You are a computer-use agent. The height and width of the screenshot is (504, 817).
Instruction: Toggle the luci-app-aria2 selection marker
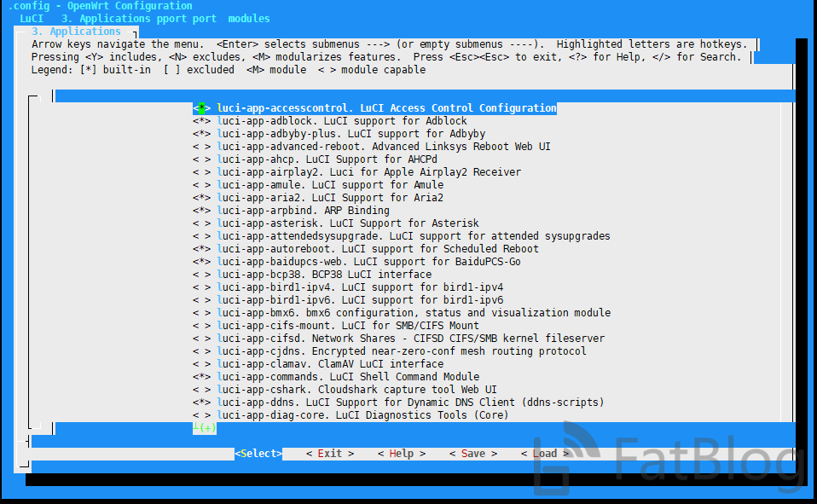click(201, 198)
